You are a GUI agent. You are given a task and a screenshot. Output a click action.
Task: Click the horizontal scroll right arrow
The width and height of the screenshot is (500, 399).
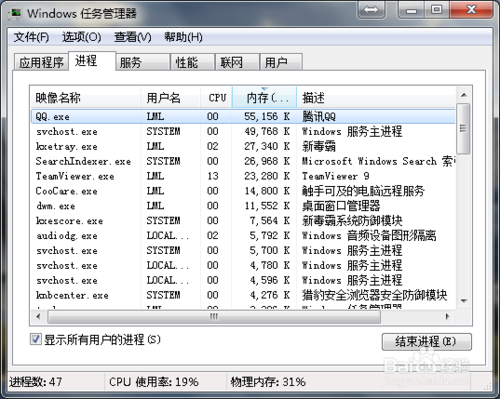[x=448, y=316]
